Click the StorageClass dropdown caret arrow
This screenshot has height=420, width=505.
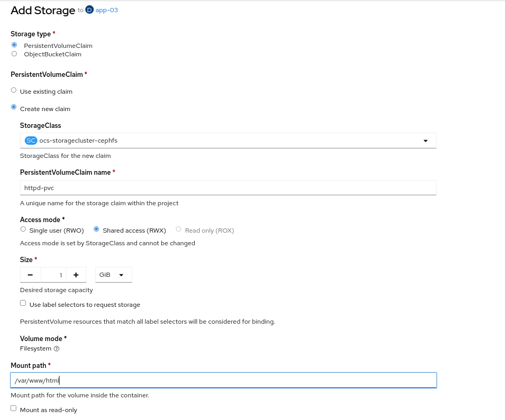pos(425,141)
